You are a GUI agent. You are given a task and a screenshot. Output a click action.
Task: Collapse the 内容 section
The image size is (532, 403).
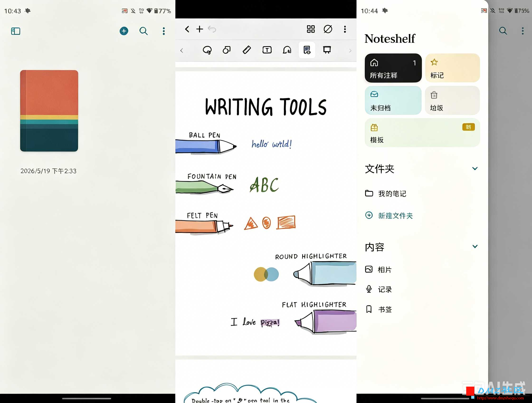[x=475, y=246]
